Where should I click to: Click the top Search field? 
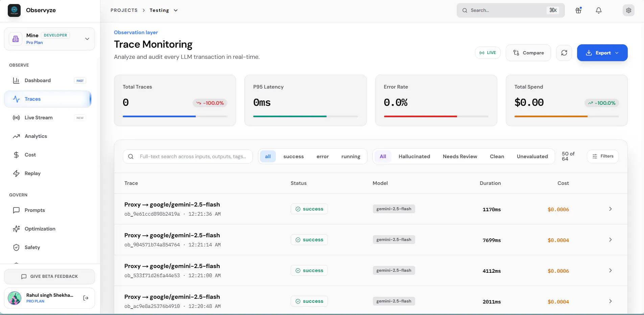coord(510,10)
